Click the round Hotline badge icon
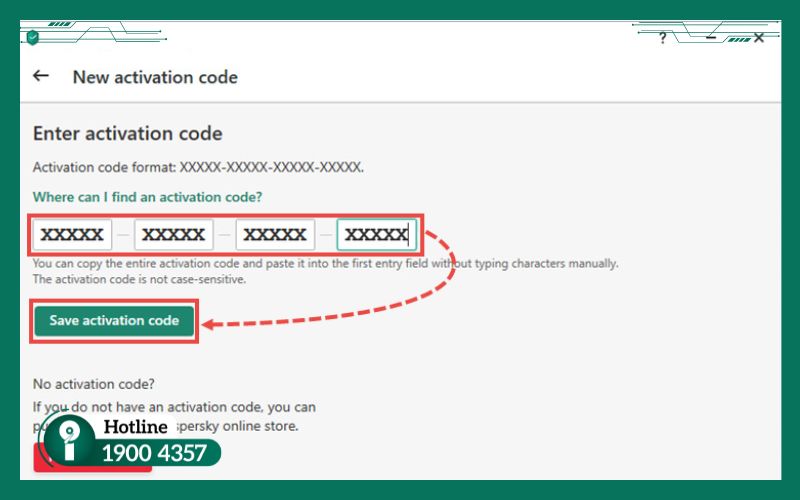 pos(69,442)
